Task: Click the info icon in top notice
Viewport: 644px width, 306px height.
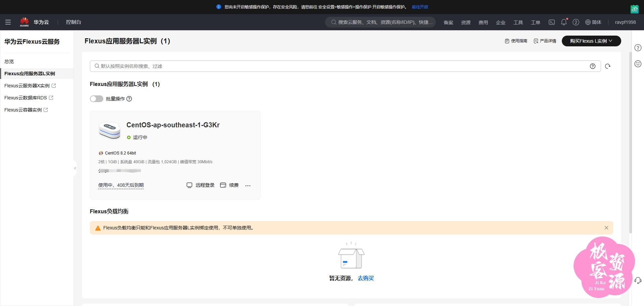Action: pos(219,7)
